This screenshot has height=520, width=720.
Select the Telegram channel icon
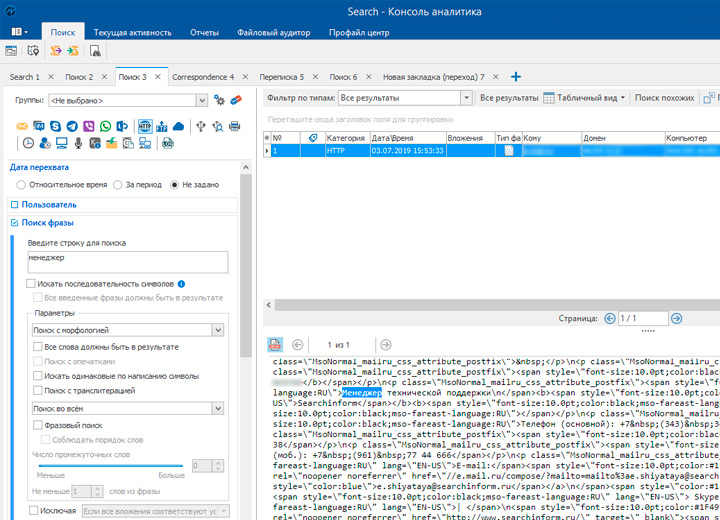[72, 126]
